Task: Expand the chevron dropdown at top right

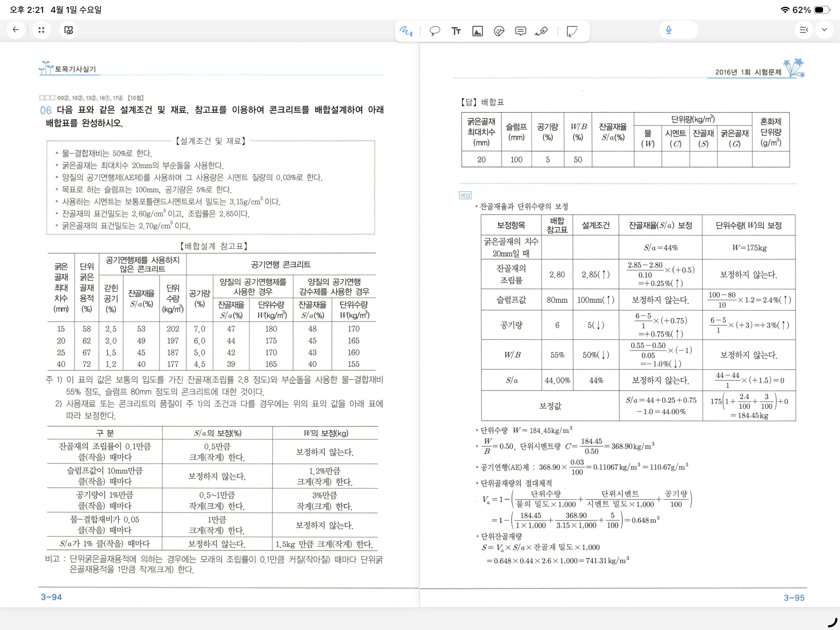Action: click(824, 30)
